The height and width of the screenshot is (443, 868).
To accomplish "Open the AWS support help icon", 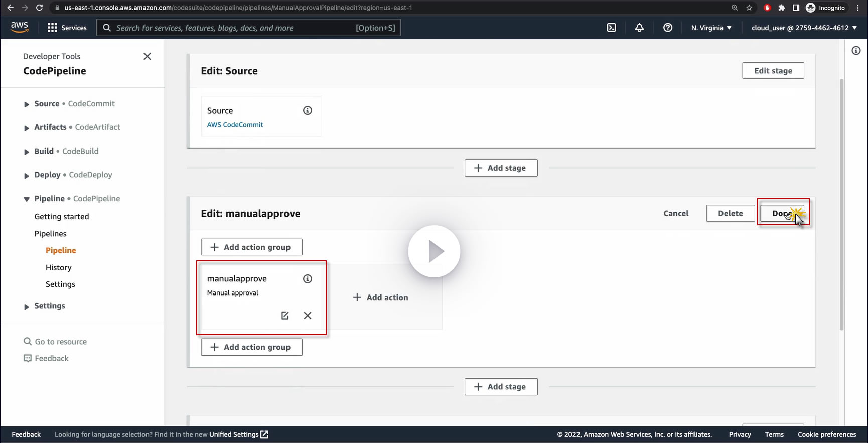I will tap(667, 28).
